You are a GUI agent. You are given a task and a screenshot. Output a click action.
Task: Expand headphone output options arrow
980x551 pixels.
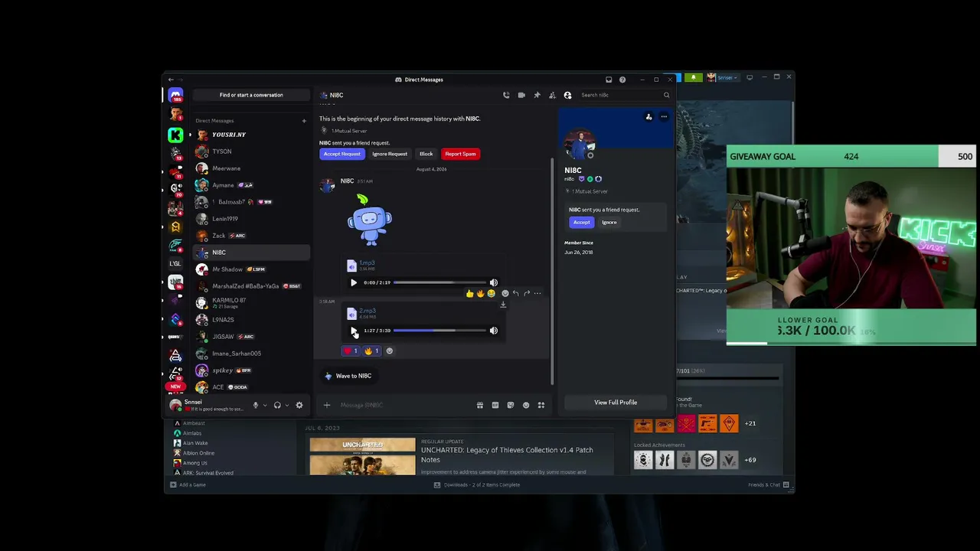[286, 405]
